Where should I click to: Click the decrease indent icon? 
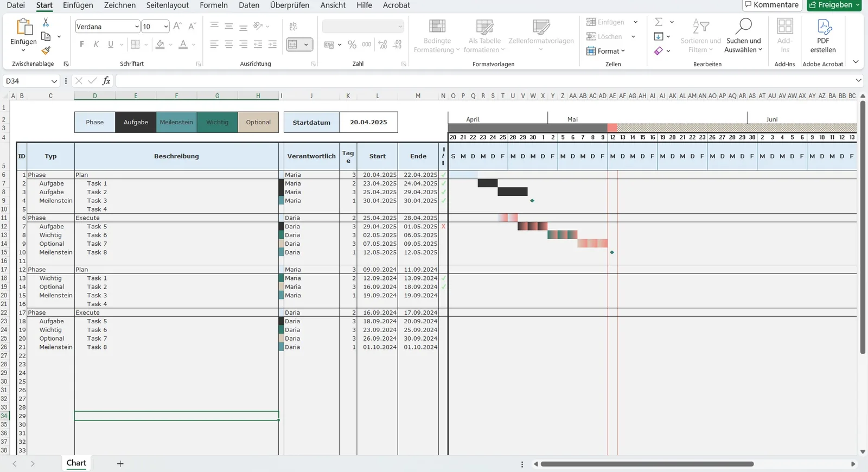[x=258, y=44]
